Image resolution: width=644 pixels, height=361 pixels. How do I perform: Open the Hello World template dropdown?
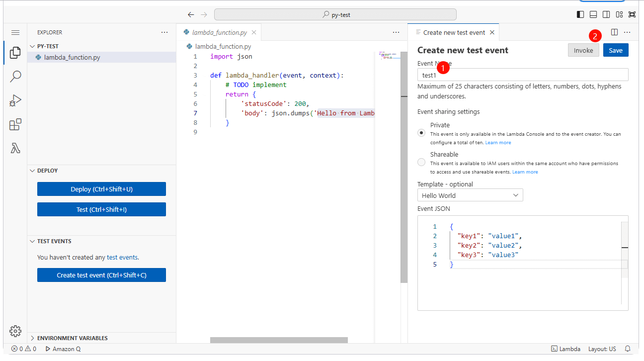pyautogui.click(x=470, y=195)
